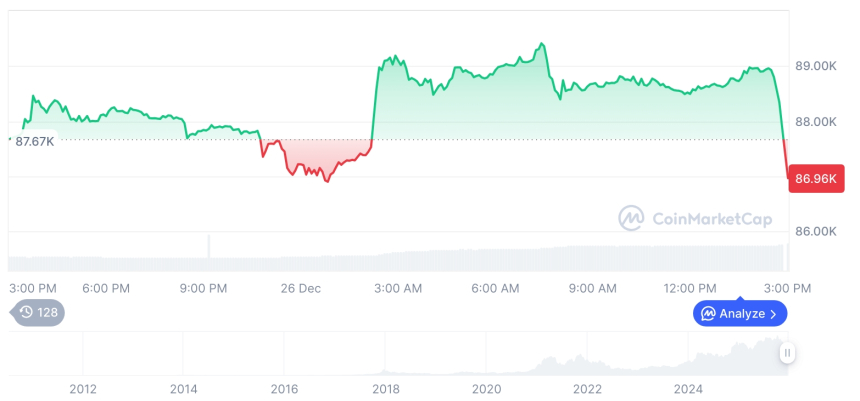Select the 2022 year on the navigator

587,389
